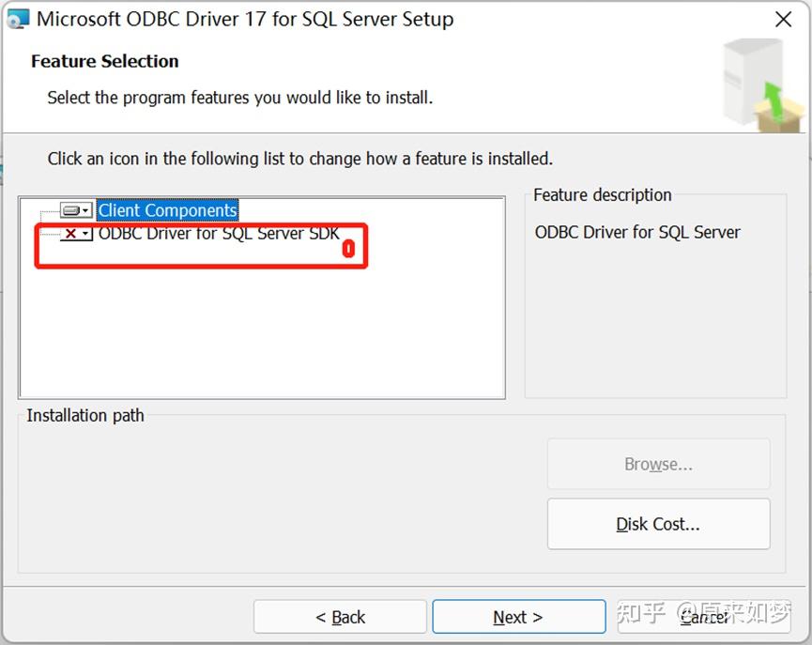
Task: Go back to the previous setup step
Action: 340,617
